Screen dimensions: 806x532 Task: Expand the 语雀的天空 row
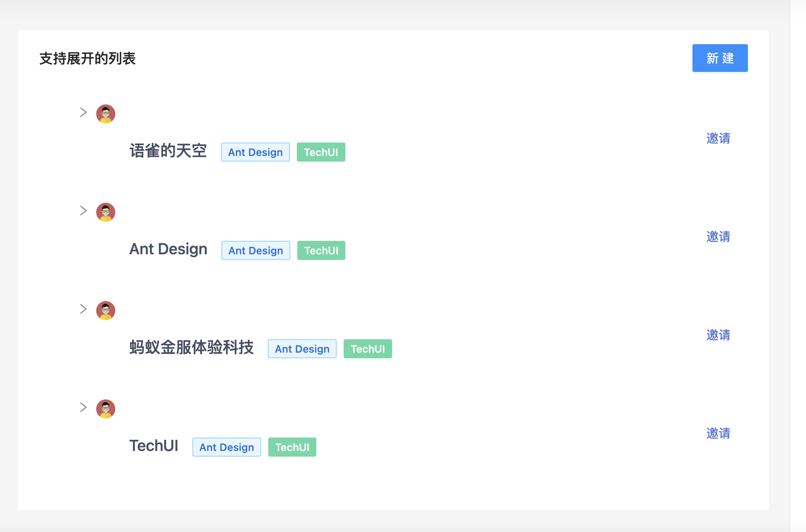tap(83, 112)
